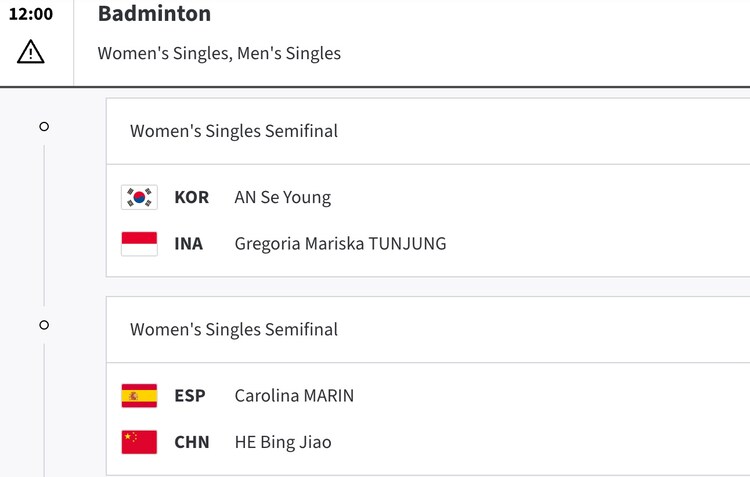Select AN Se Young player name

coord(282,197)
